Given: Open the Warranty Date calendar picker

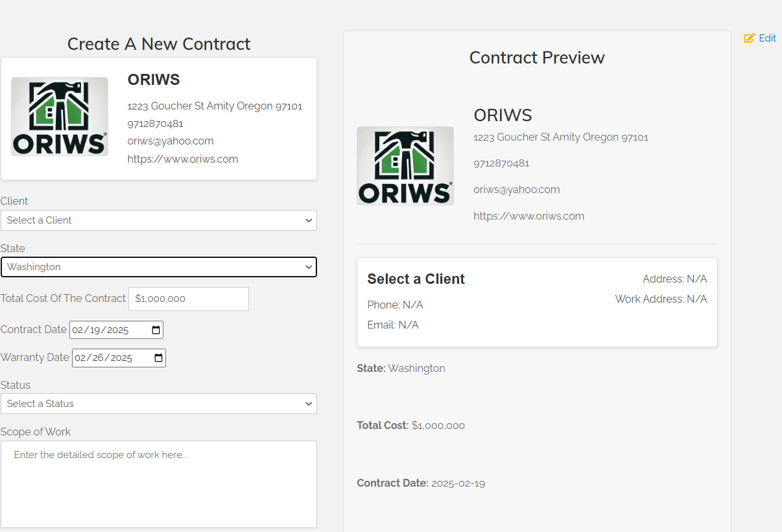Looking at the screenshot, I should click(158, 358).
